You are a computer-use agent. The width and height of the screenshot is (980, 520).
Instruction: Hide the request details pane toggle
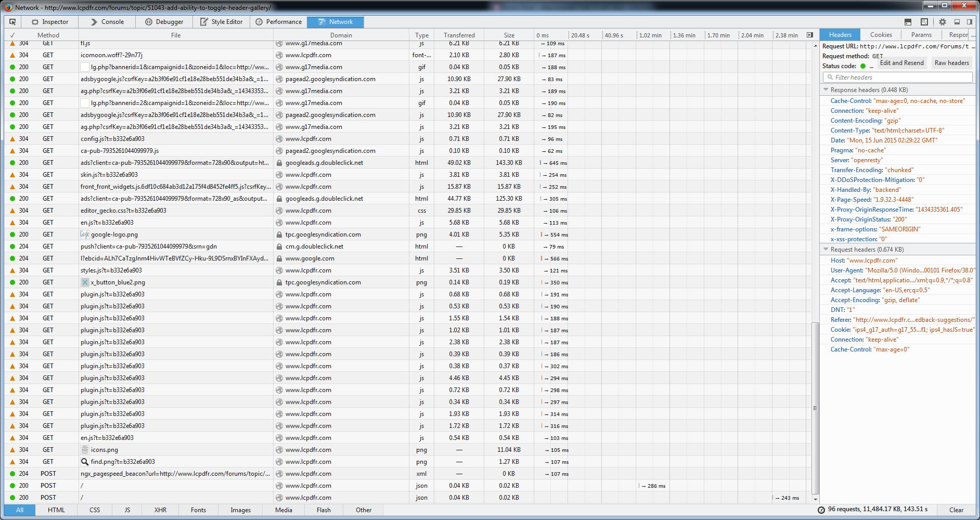(810, 35)
